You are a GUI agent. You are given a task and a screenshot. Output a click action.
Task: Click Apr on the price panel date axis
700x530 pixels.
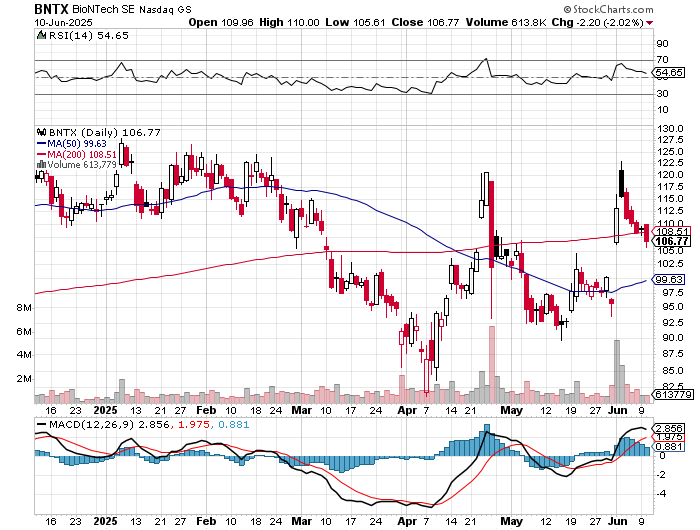pyautogui.click(x=407, y=410)
